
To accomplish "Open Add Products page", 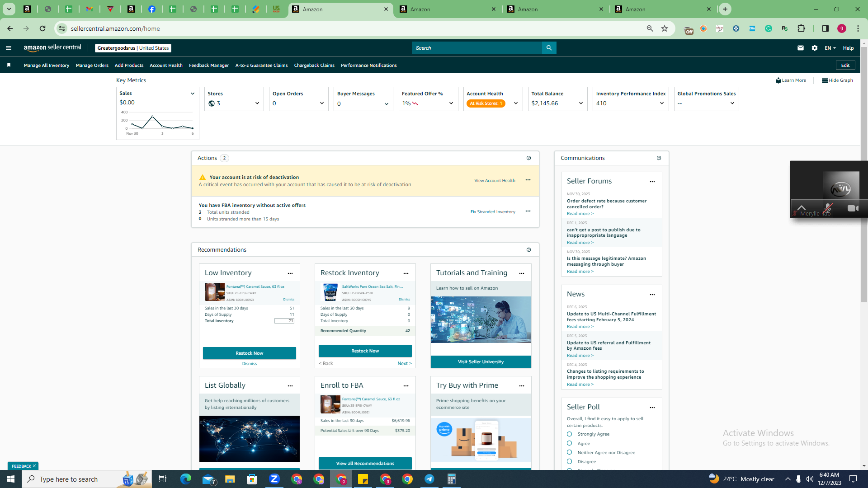I will [x=129, y=66].
